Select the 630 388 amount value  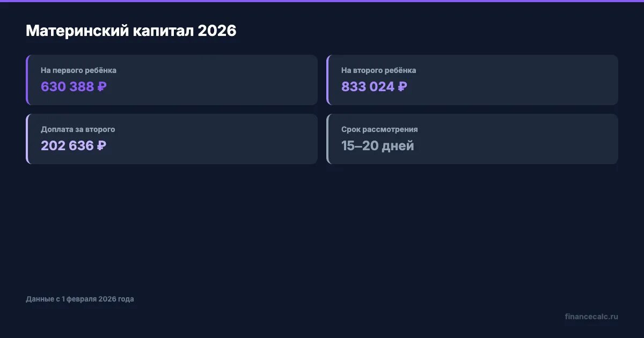pyautogui.click(x=68, y=86)
